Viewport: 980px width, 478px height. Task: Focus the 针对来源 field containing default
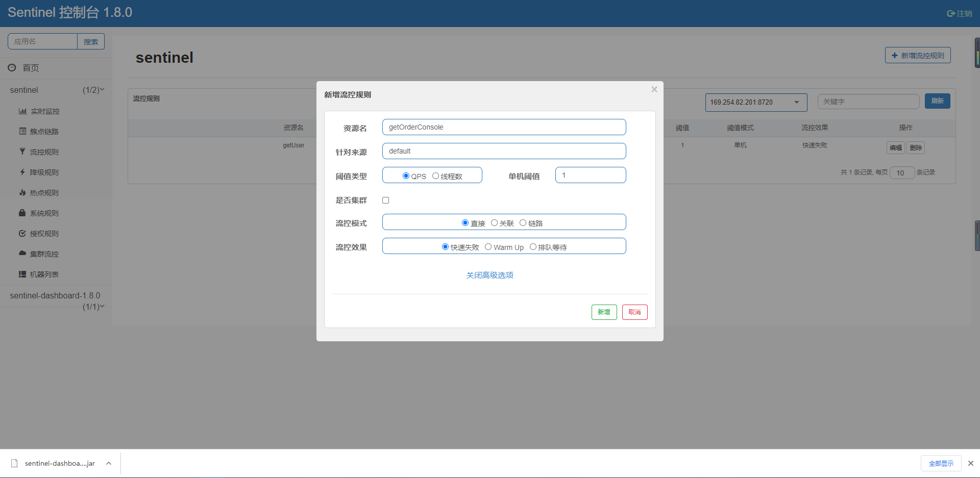tap(504, 151)
